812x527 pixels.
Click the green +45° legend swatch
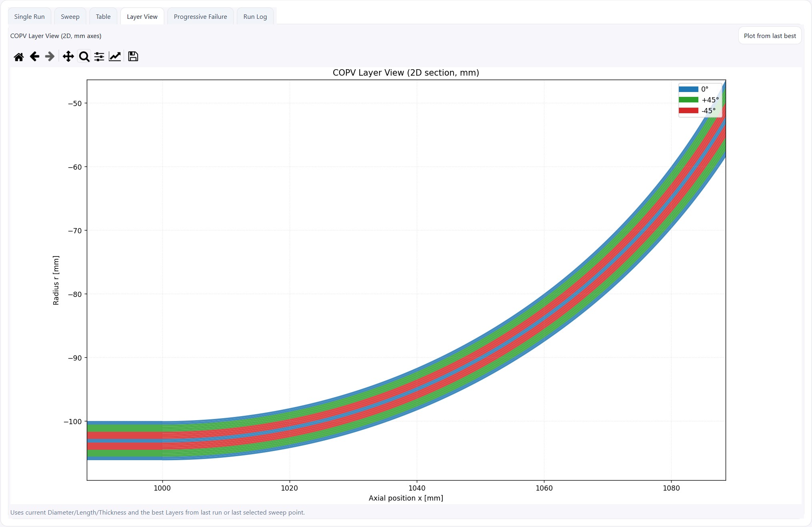pos(688,100)
